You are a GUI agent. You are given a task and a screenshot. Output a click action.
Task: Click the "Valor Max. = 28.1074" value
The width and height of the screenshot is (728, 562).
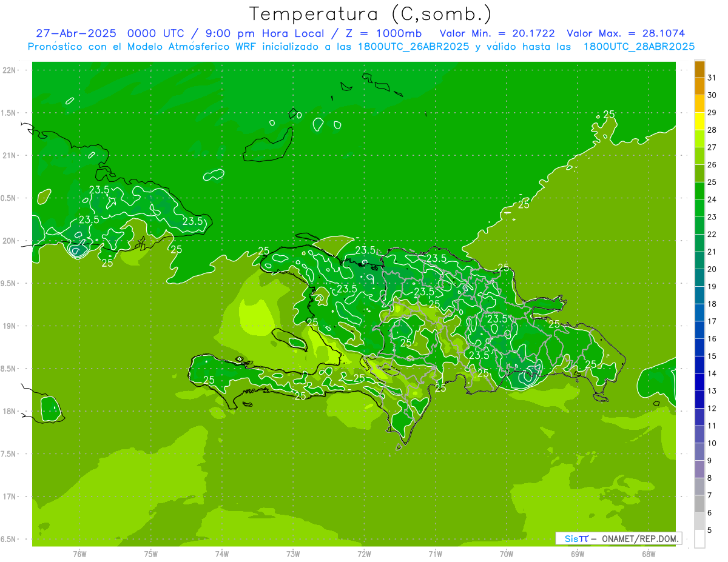tap(626, 33)
